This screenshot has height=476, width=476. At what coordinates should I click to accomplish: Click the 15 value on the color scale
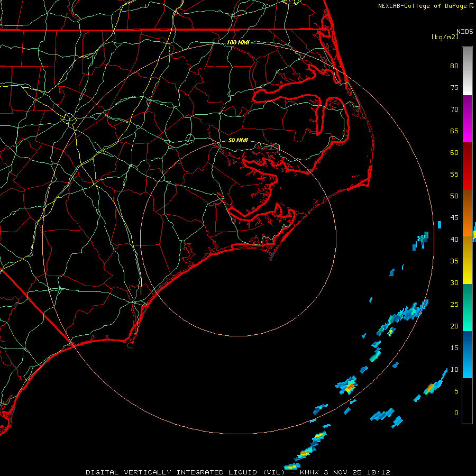pyautogui.click(x=454, y=348)
